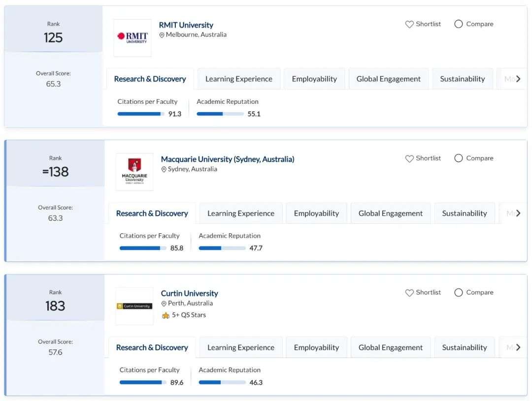Click Macquarie's Citations per Faculty progress bar
This screenshot has width=532, height=401.
point(143,248)
